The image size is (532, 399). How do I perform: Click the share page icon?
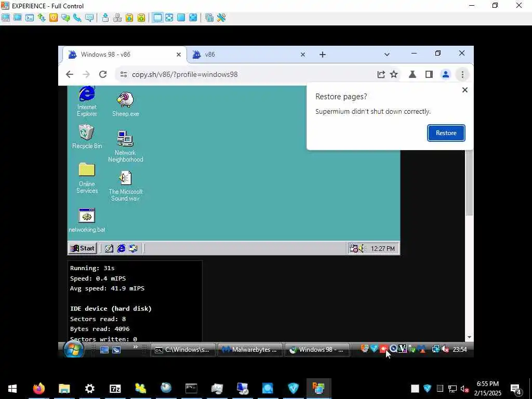pyautogui.click(x=381, y=74)
